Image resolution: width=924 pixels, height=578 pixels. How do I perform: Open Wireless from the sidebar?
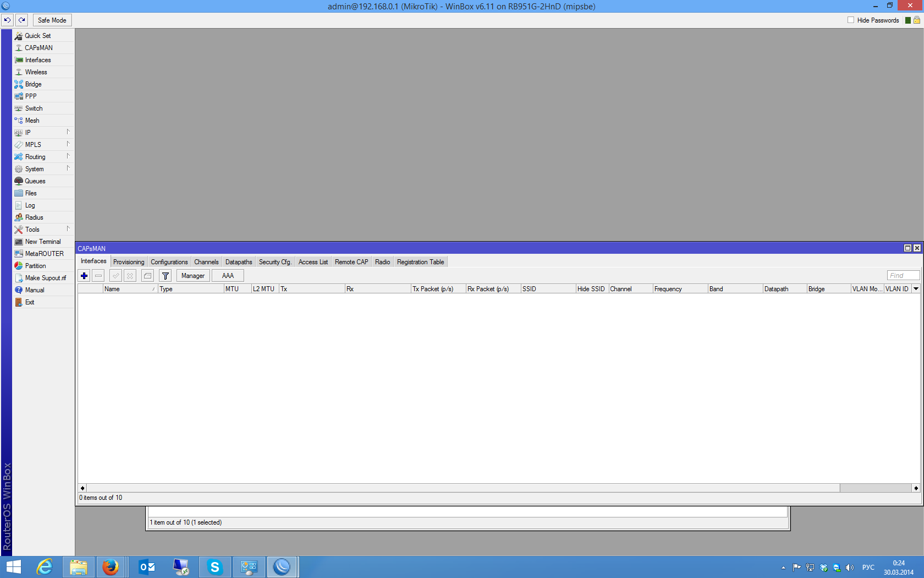(43, 72)
